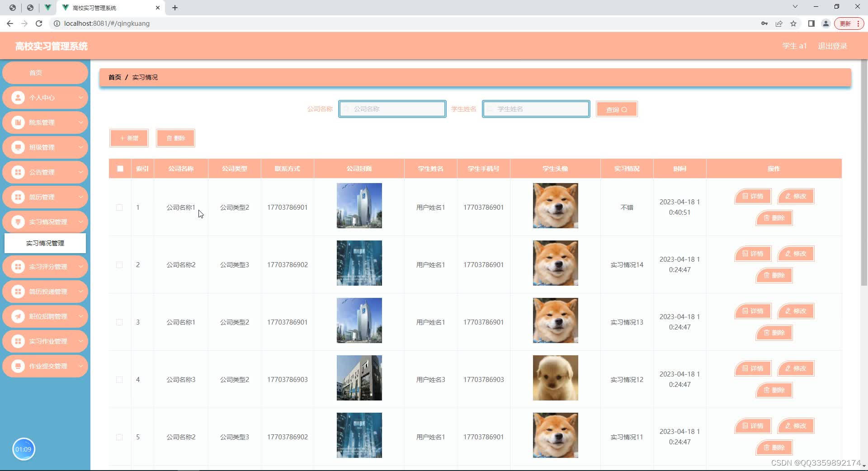Expand the 院系管理 menu chevron
The image size is (868, 471).
(81, 122)
